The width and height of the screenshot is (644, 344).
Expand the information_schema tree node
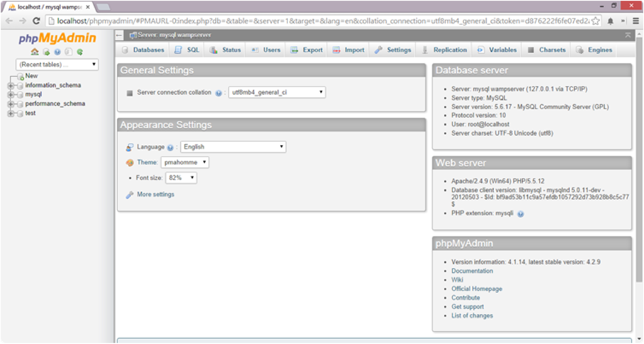[10, 86]
